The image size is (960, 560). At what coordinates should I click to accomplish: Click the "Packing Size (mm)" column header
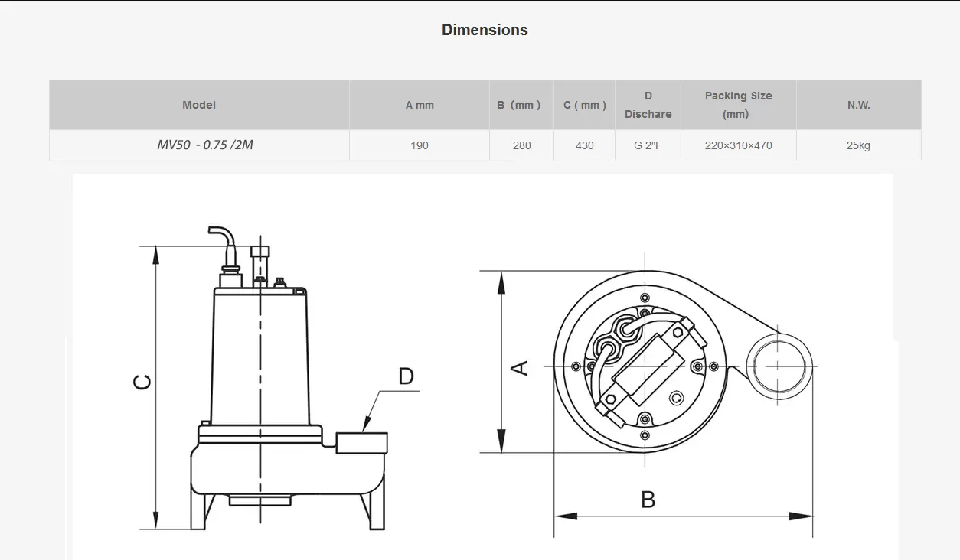[x=738, y=105]
